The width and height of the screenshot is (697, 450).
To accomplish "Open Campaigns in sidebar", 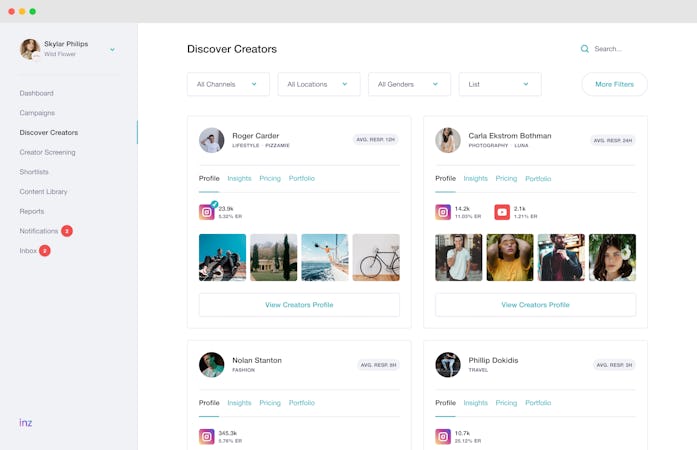I will [x=37, y=113].
